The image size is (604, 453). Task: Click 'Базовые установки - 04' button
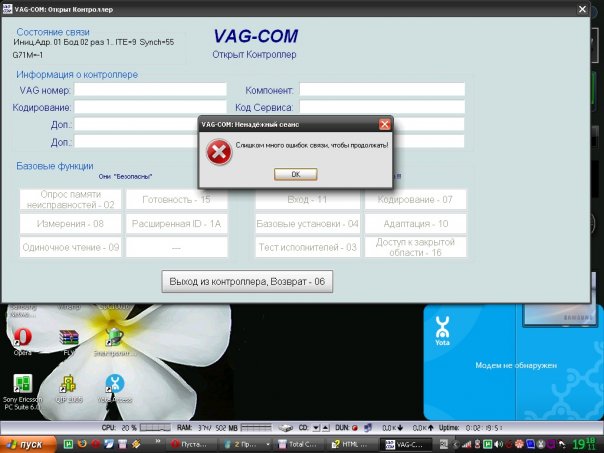[307, 224]
